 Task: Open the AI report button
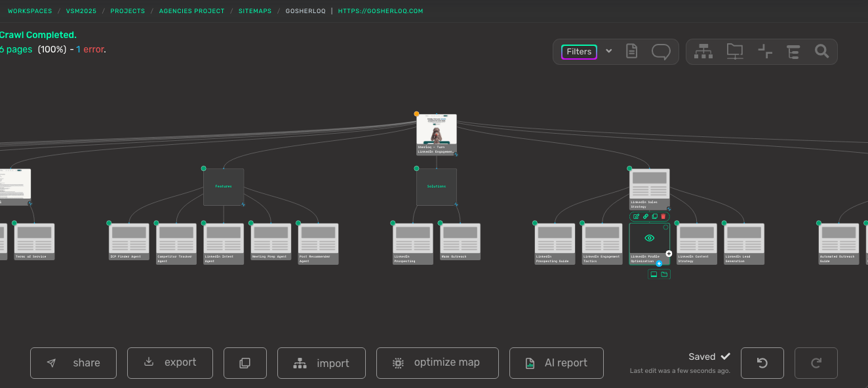point(557,363)
